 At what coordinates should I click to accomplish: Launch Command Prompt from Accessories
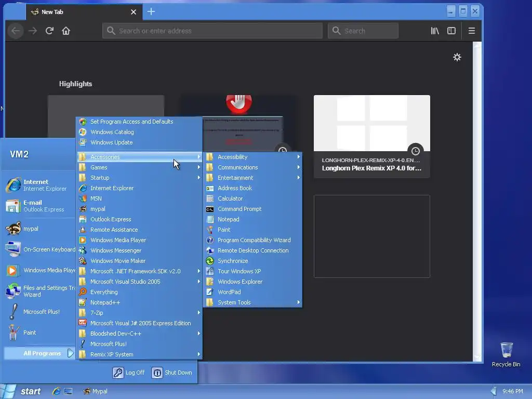tap(253, 209)
